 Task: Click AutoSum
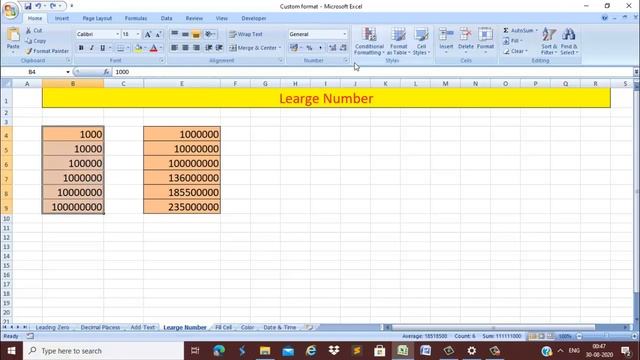click(x=518, y=31)
